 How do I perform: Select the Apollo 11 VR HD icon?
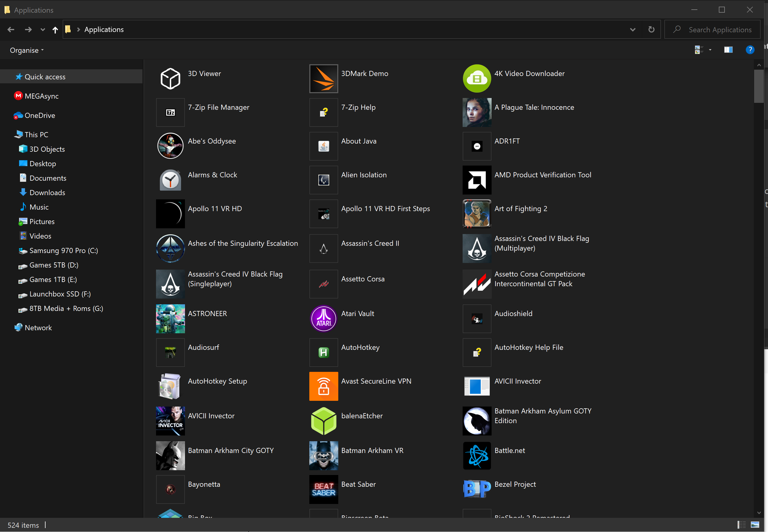point(170,214)
